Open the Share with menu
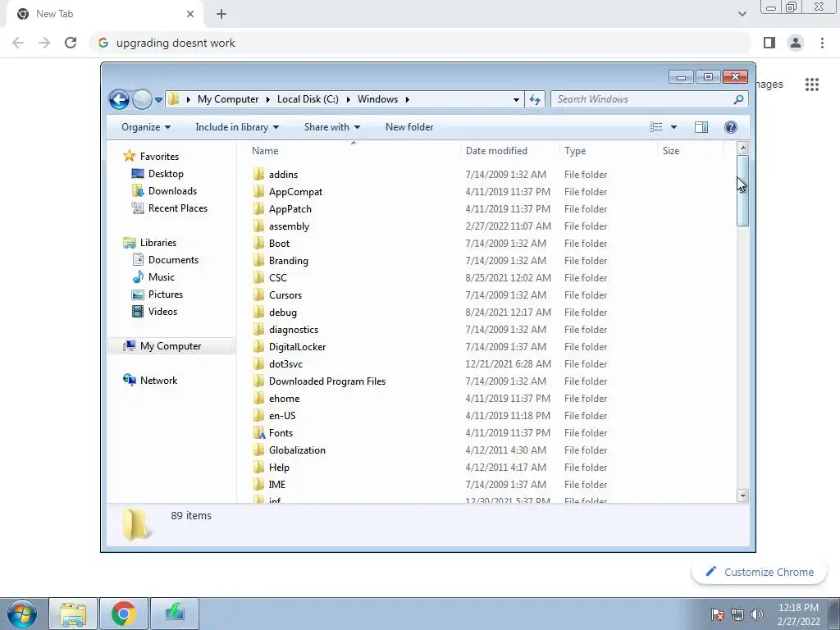The width and height of the screenshot is (840, 630). tap(332, 127)
